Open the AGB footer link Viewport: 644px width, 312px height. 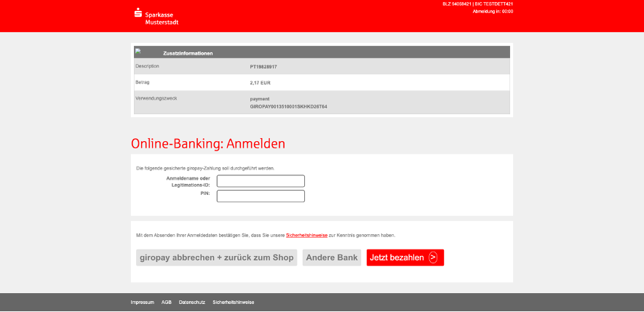[167, 303]
